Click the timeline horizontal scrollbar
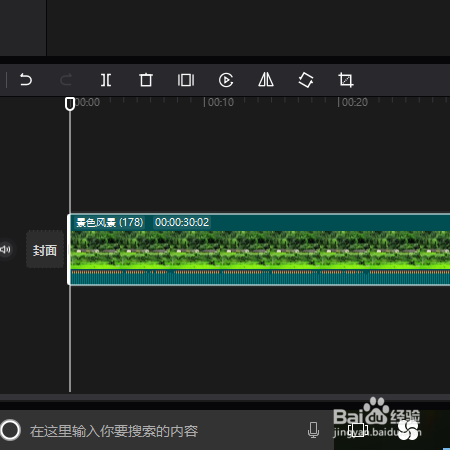The image size is (450, 450). [x=225, y=397]
